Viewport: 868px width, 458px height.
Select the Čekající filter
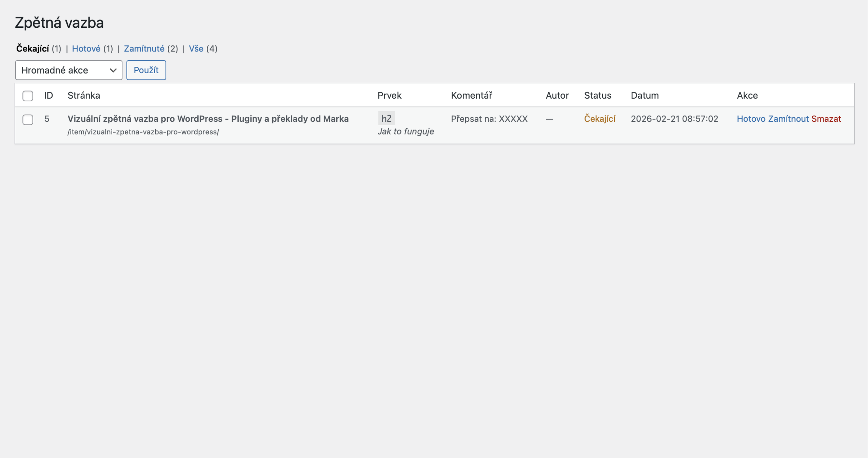click(x=33, y=49)
